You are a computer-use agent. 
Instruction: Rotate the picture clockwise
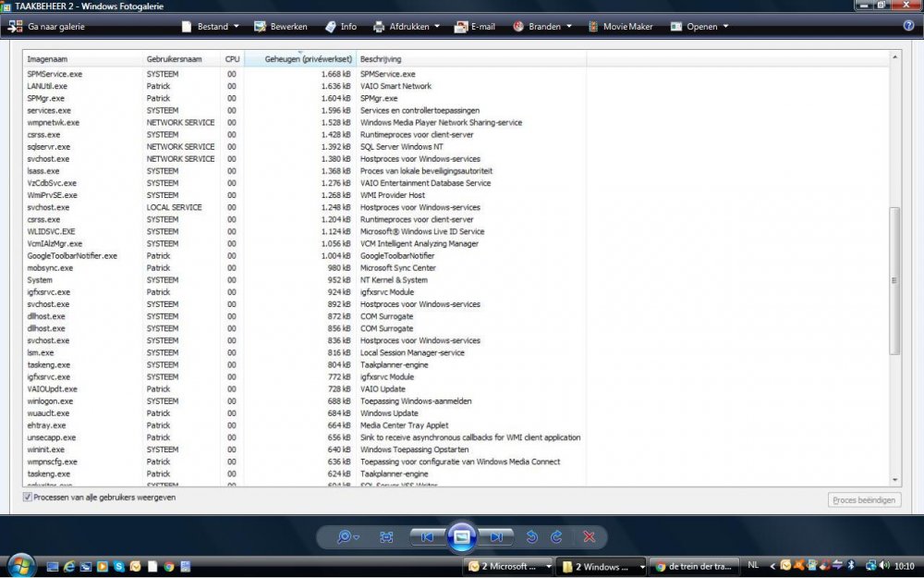coord(556,536)
